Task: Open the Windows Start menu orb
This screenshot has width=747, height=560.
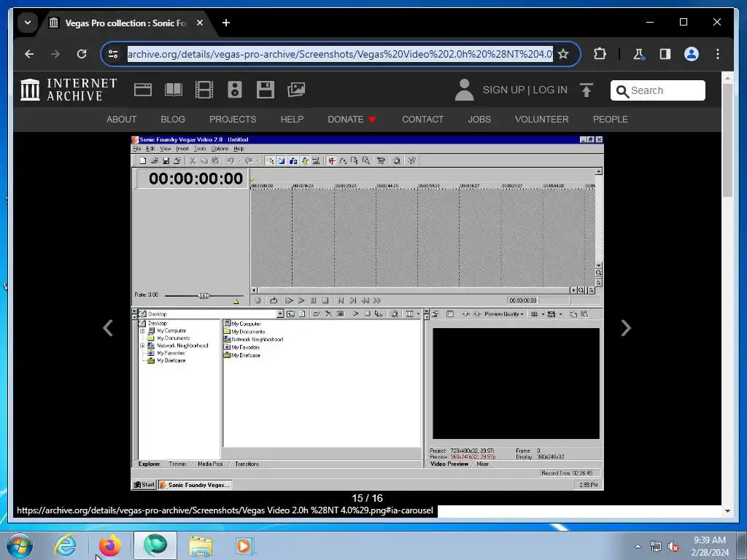Action: point(20,545)
